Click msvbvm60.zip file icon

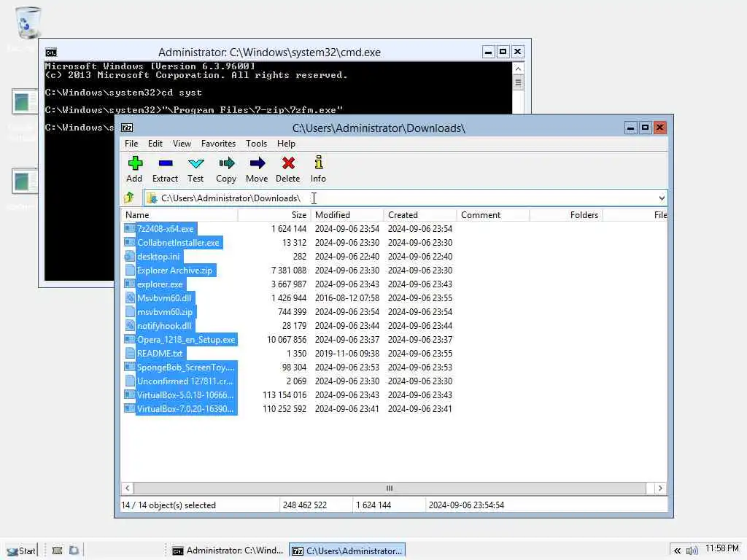click(130, 311)
